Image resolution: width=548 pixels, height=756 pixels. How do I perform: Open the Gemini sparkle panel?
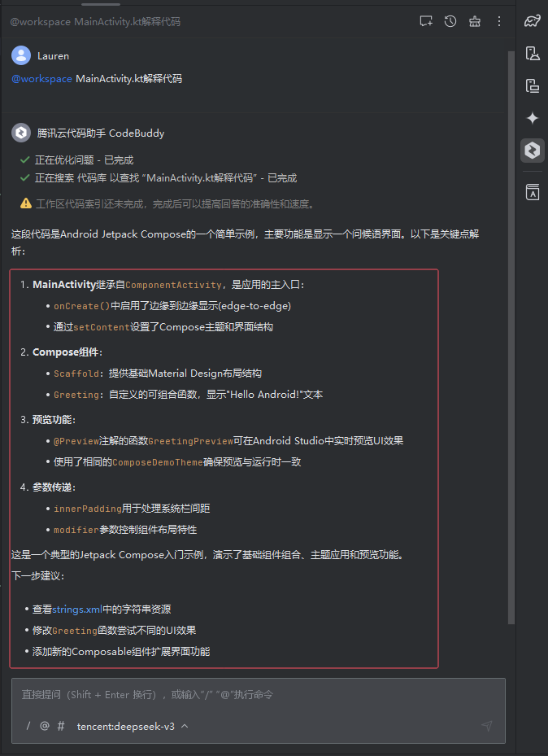click(532, 118)
